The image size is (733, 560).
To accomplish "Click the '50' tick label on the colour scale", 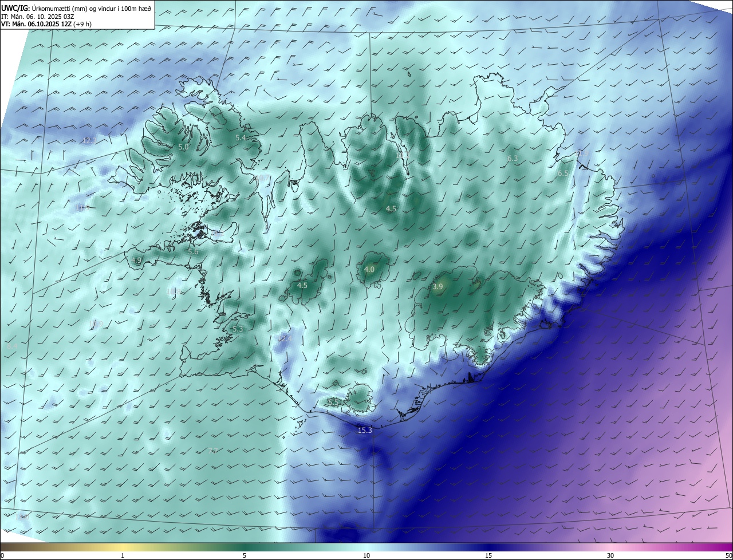I will click(728, 555).
